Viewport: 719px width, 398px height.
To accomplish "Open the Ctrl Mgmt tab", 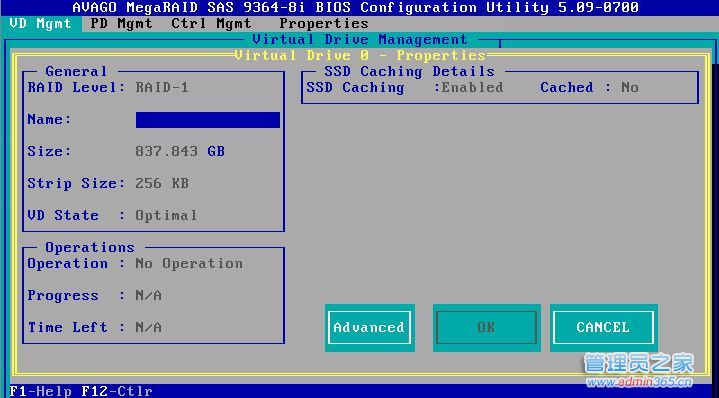I will [211, 23].
